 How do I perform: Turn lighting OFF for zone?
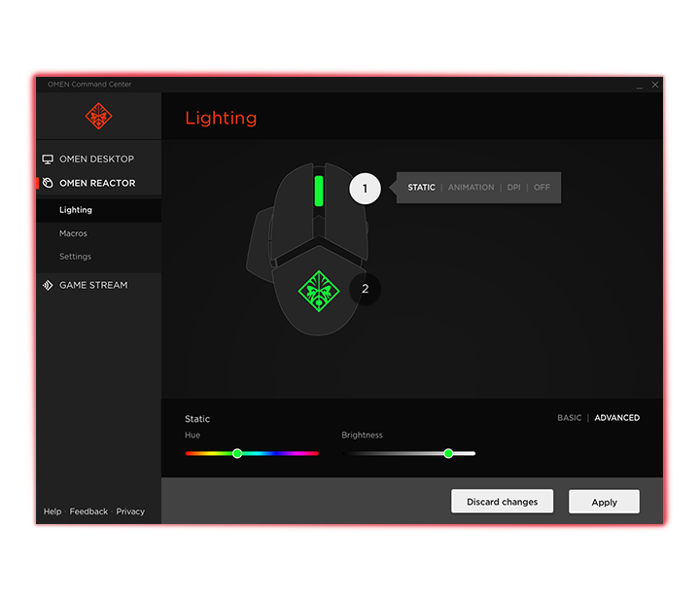point(542,188)
